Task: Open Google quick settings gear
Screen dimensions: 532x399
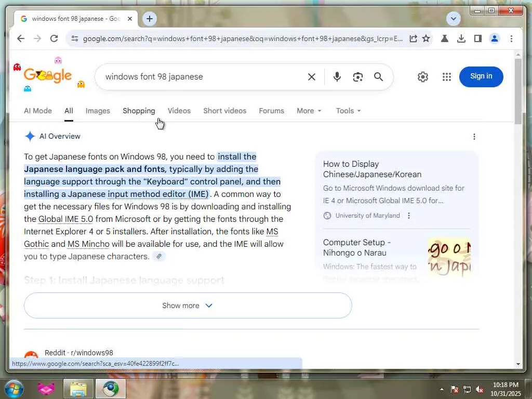Action: coord(423,77)
